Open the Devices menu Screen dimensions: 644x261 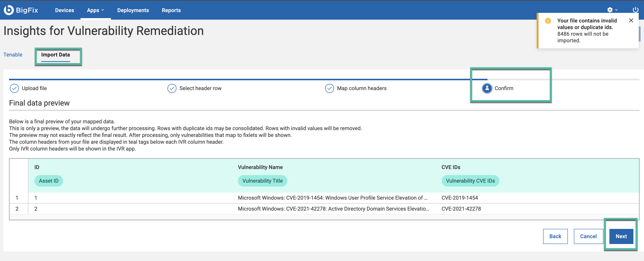tap(64, 10)
